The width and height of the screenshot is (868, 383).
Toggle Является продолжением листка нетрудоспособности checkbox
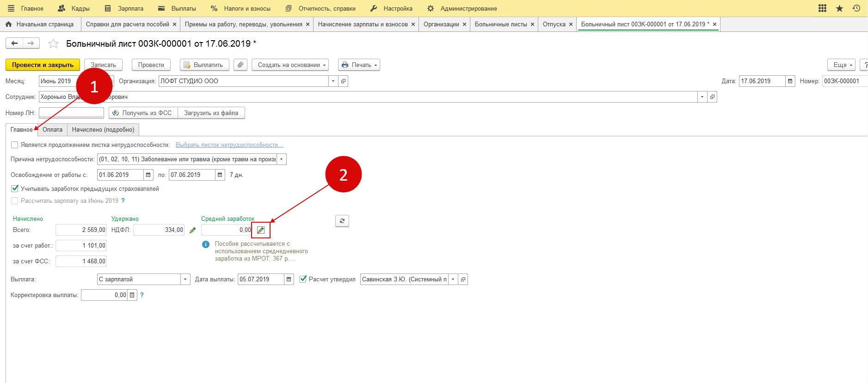(x=14, y=145)
